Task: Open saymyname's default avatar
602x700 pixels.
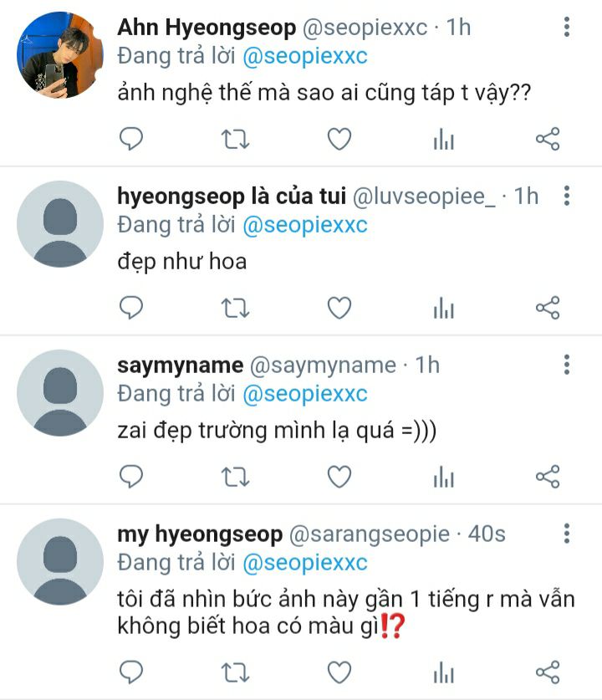Action: pos(60,393)
